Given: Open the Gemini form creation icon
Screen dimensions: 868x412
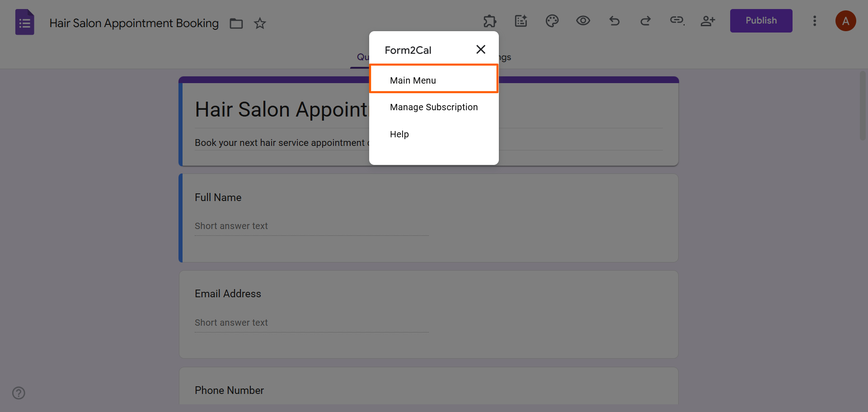Looking at the screenshot, I should (x=521, y=21).
